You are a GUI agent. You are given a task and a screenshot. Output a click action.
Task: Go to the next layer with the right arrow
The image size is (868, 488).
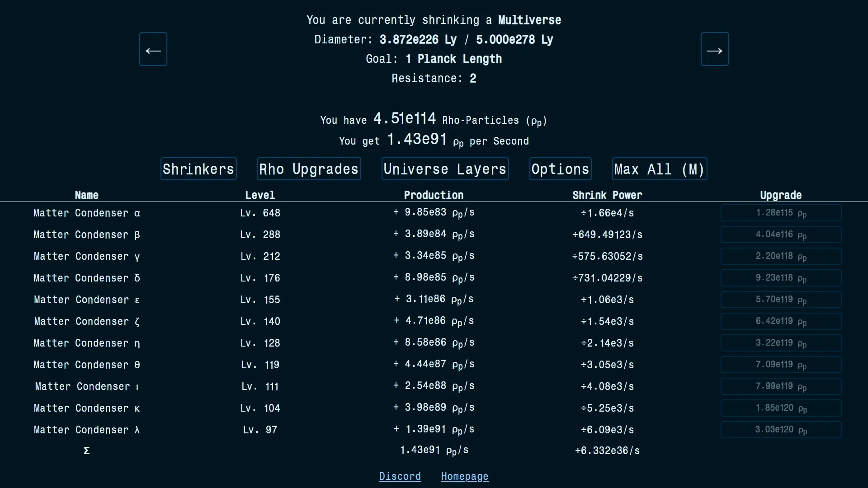(x=714, y=49)
